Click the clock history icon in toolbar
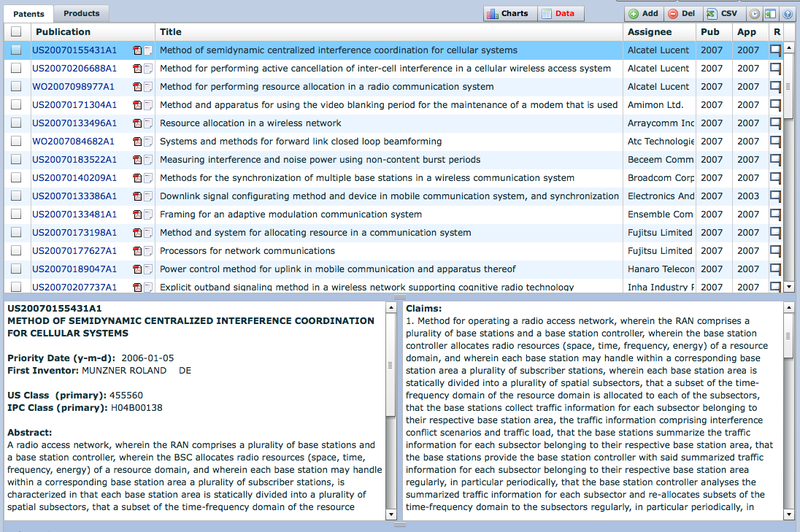The height and width of the screenshot is (532, 800). coord(755,14)
